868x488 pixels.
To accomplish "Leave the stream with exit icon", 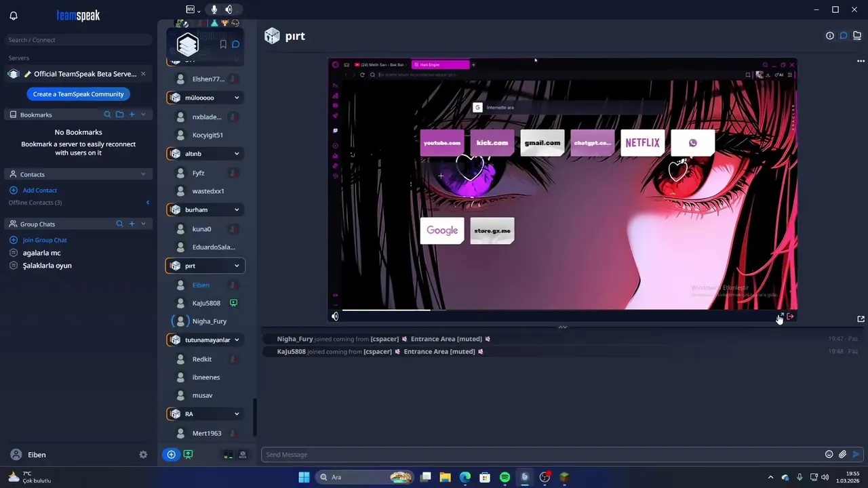I will (791, 317).
